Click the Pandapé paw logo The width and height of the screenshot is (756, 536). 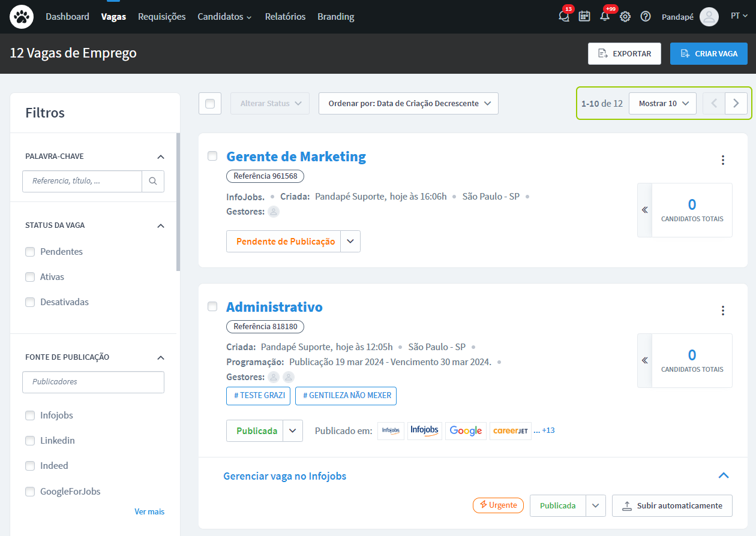click(x=22, y=17)
